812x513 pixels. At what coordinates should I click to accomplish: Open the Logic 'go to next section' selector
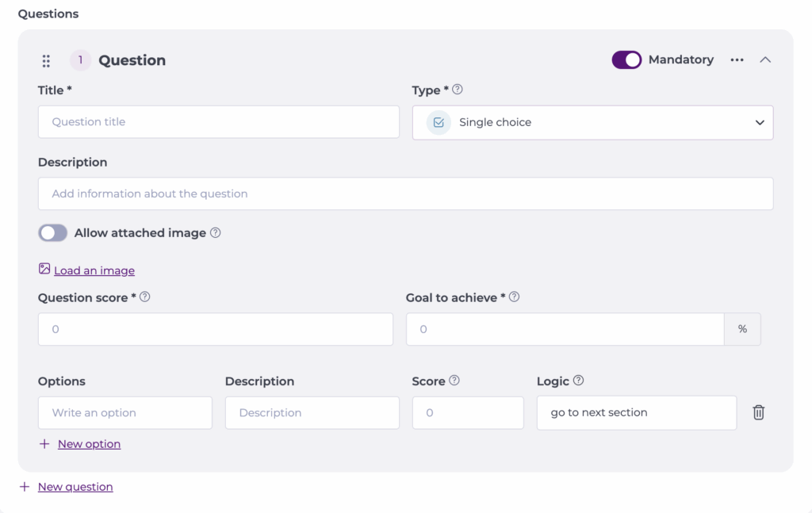point(636,413)
